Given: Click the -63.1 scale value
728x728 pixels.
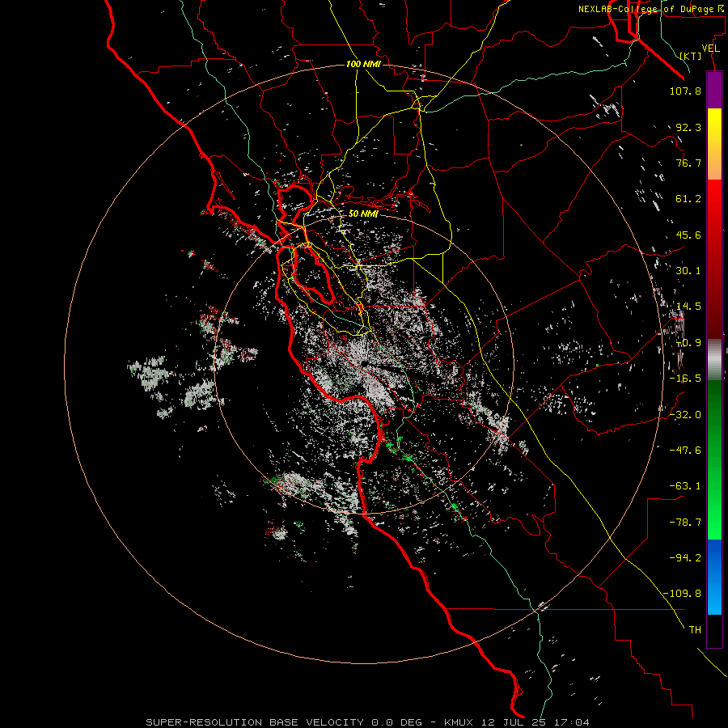Looking at the screenshot, I should tap(685, 486).
